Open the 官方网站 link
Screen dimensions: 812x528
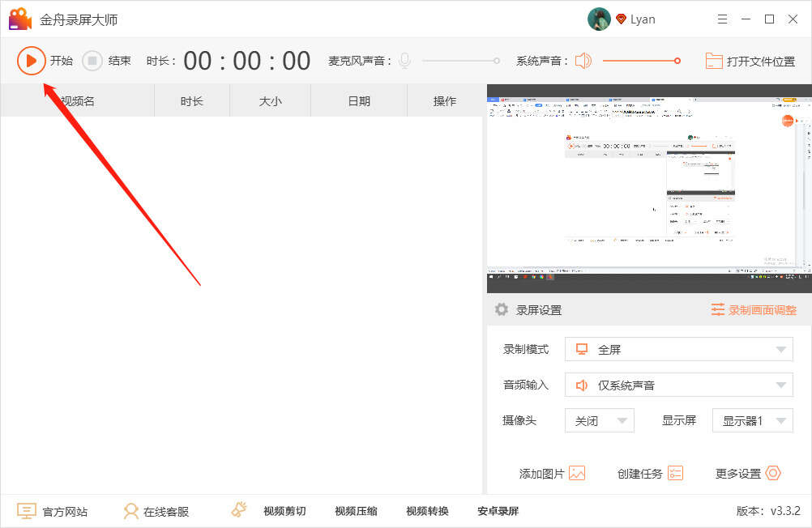tap(65, 512)
